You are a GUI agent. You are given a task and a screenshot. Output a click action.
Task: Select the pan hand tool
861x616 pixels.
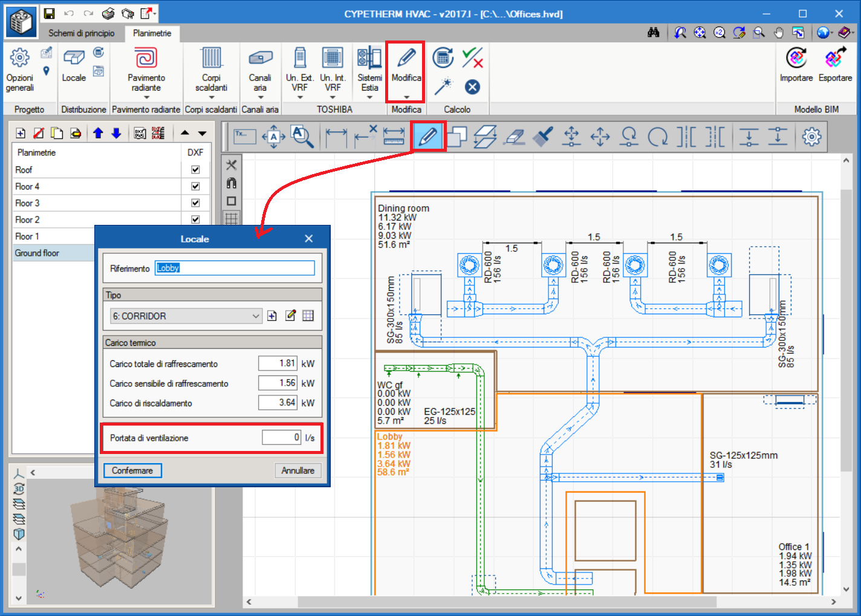[x=779, y=33]
